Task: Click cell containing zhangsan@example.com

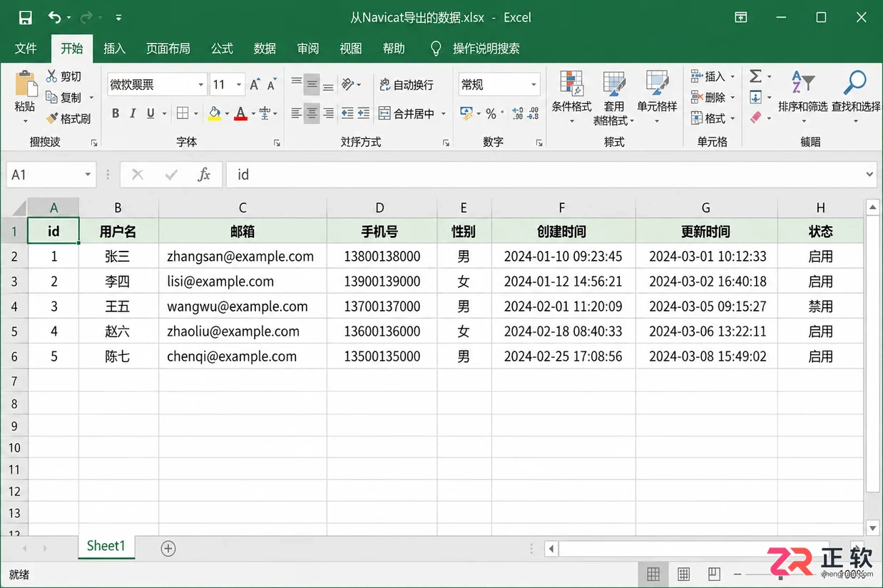Action: (243, 257)
